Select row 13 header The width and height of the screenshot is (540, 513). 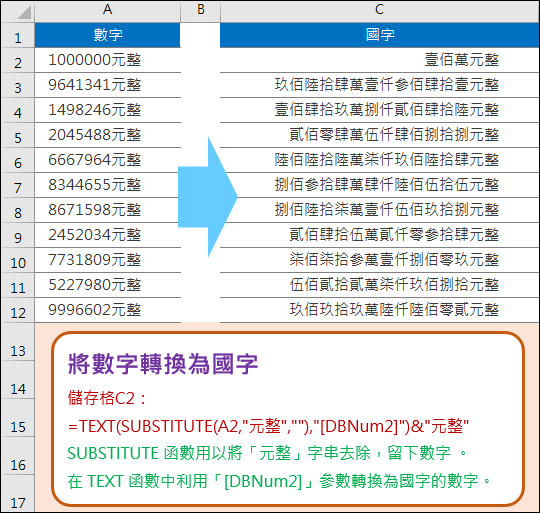coord(18,342)
